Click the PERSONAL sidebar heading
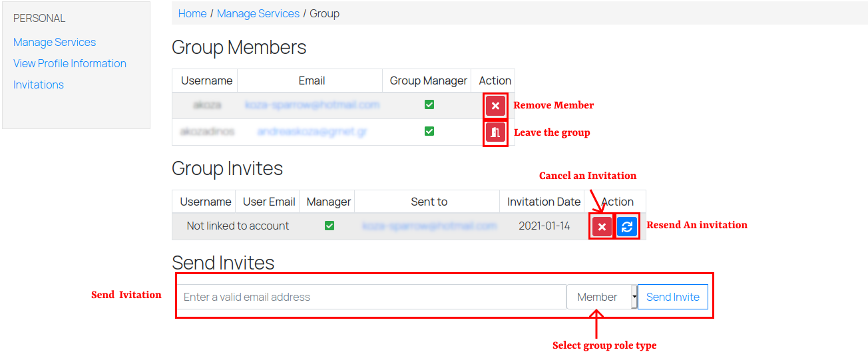Viewport: 868px width, 364px height. click(39, 18)
